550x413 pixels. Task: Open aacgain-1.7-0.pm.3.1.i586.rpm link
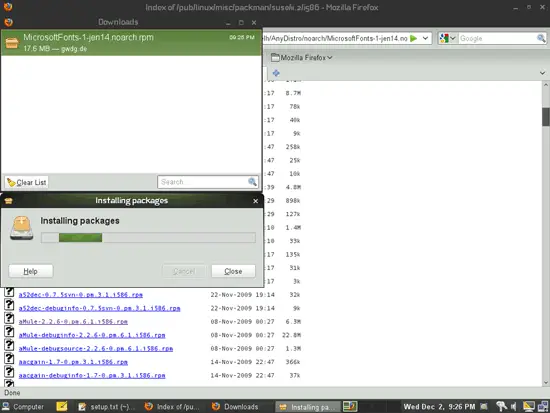73,362
